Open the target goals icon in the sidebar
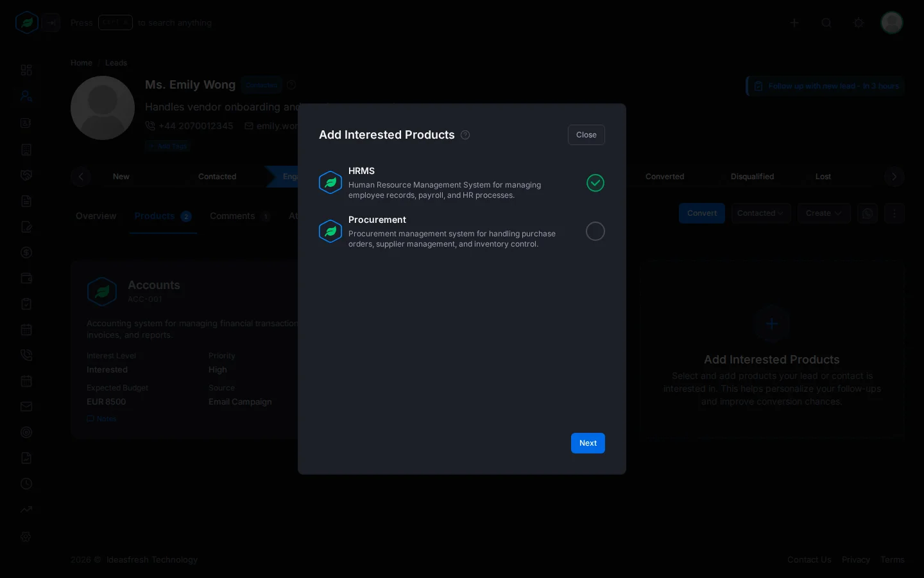The image size is (924, 578). [26, 432]
